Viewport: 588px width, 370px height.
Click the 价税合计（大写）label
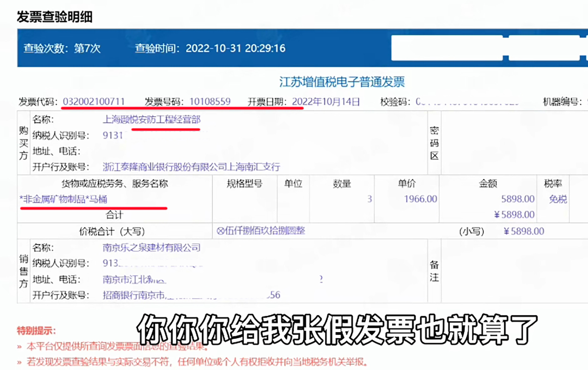point(113,231)
